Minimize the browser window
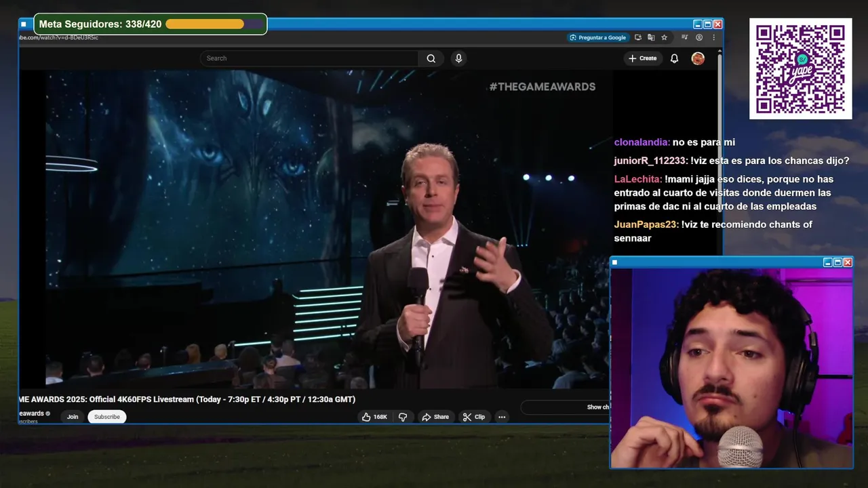Image resolution: width=868 pixels, height=488 pixels. tap(697, 24)
